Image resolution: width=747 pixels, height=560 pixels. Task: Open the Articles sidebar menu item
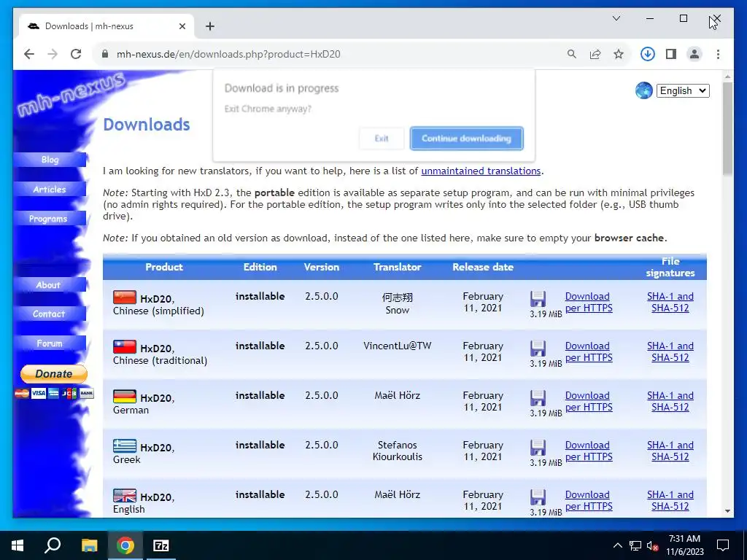click(50, 189)
